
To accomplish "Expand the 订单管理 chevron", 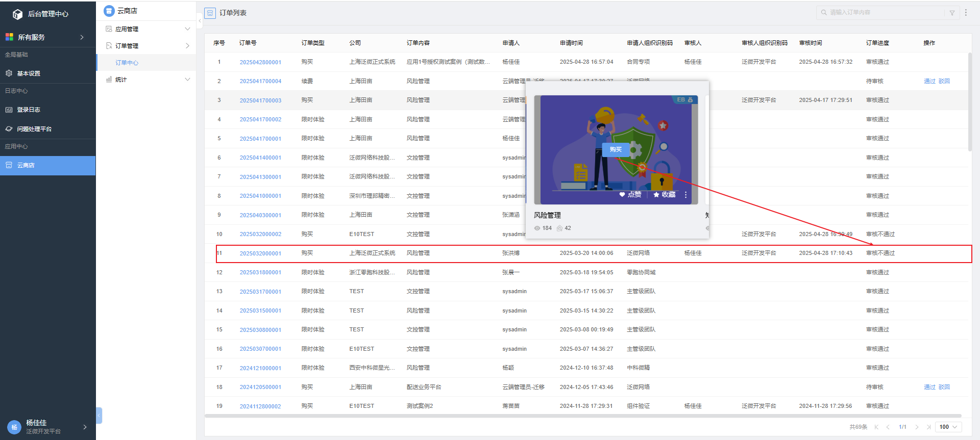I will coord(187,46).
